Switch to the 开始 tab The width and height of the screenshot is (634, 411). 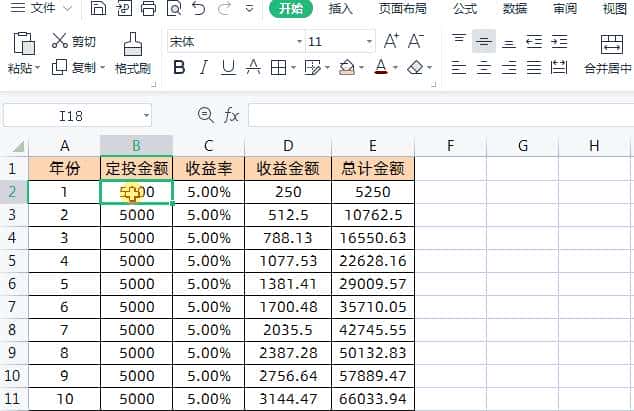tap(291, 8)
